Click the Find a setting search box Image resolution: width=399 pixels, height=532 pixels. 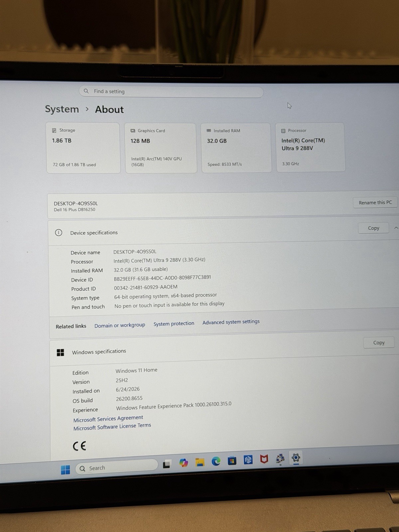coord(171,92)
